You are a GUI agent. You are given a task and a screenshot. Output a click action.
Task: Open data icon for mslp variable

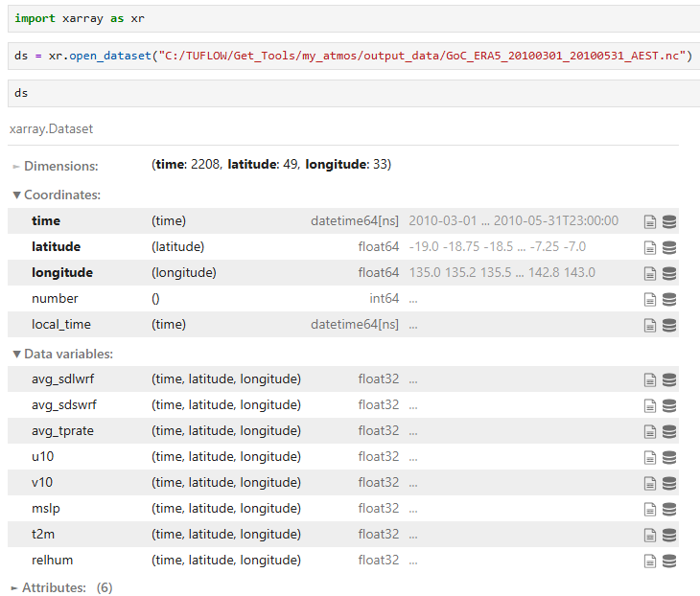pos(669,509)
